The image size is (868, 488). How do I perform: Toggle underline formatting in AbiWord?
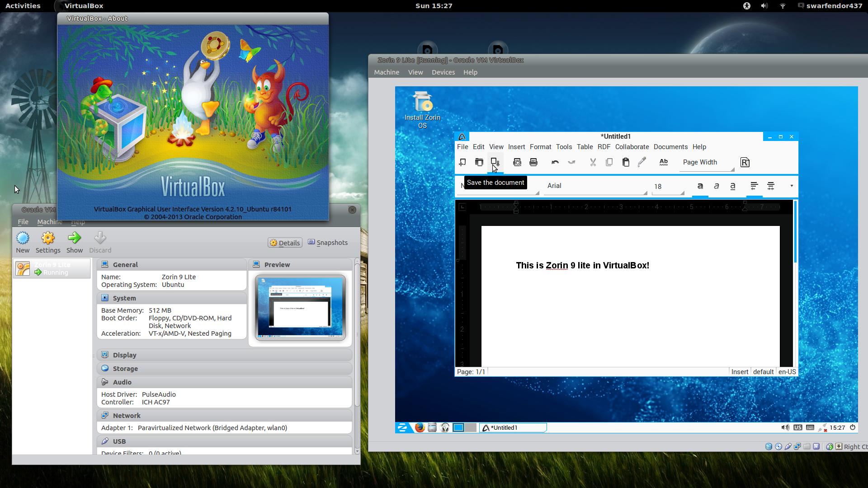(x=733, y=186)
